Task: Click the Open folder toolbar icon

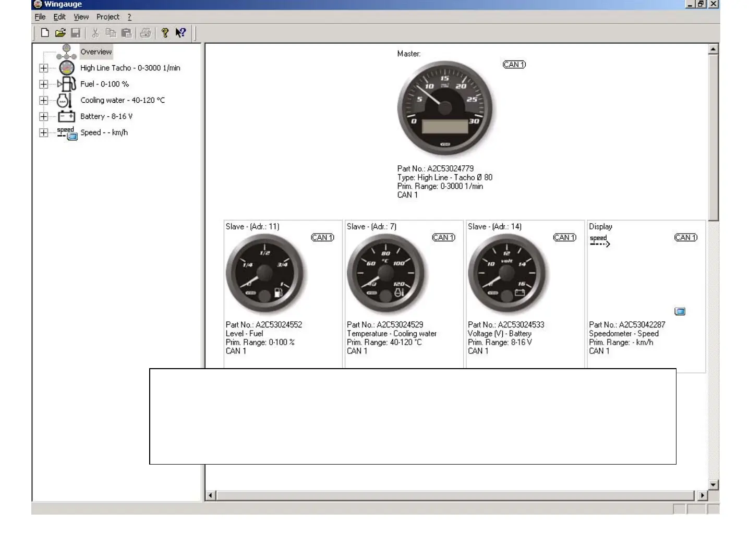Action: (x=61, y=33)
